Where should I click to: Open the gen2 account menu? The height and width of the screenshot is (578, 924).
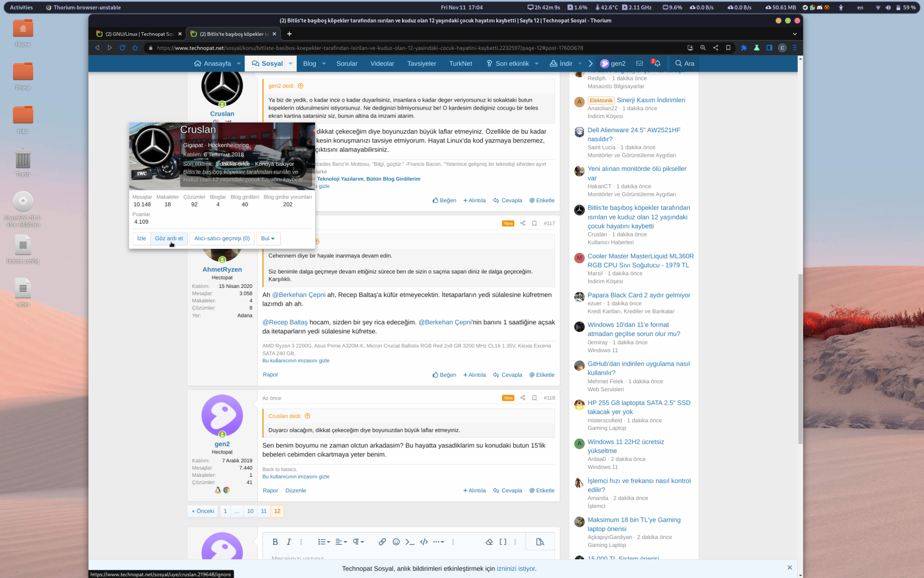(613, 63)
